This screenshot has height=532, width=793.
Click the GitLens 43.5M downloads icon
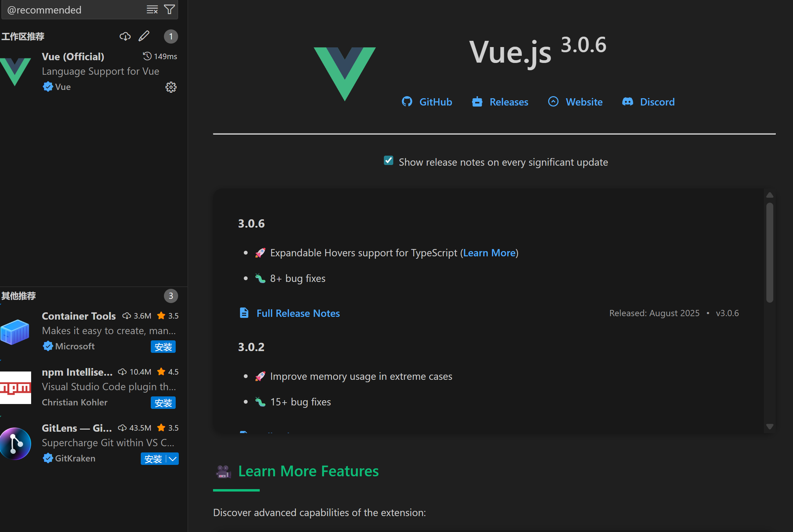(x=122, y=428)
